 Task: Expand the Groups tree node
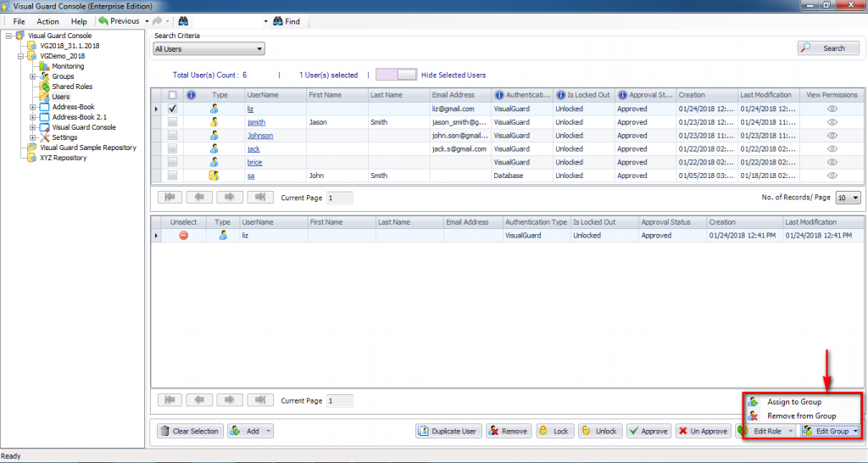pos(32,76)
